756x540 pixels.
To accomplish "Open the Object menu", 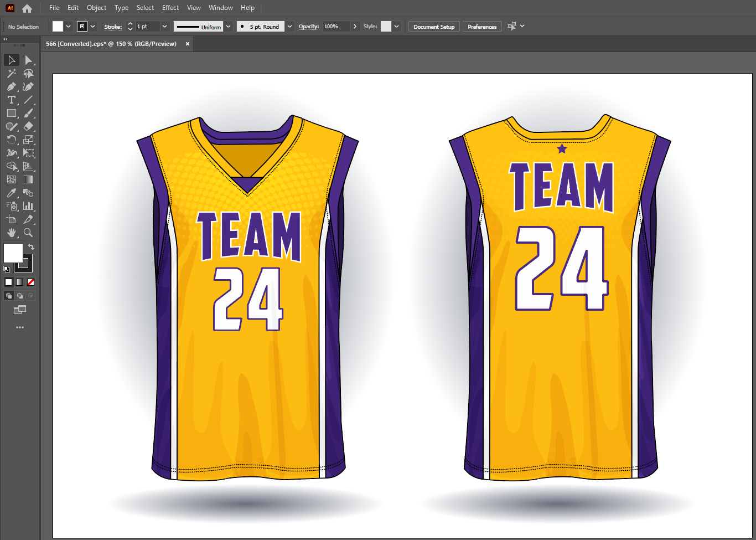I will pyautogui.click(x=96, y=8).
